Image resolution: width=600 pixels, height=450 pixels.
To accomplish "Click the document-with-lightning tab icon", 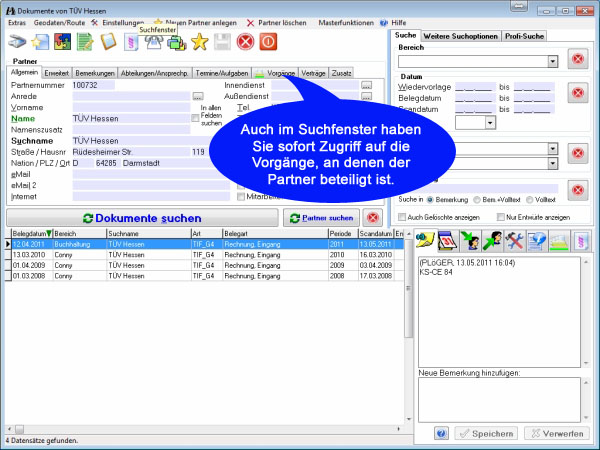I will point(536,241).
